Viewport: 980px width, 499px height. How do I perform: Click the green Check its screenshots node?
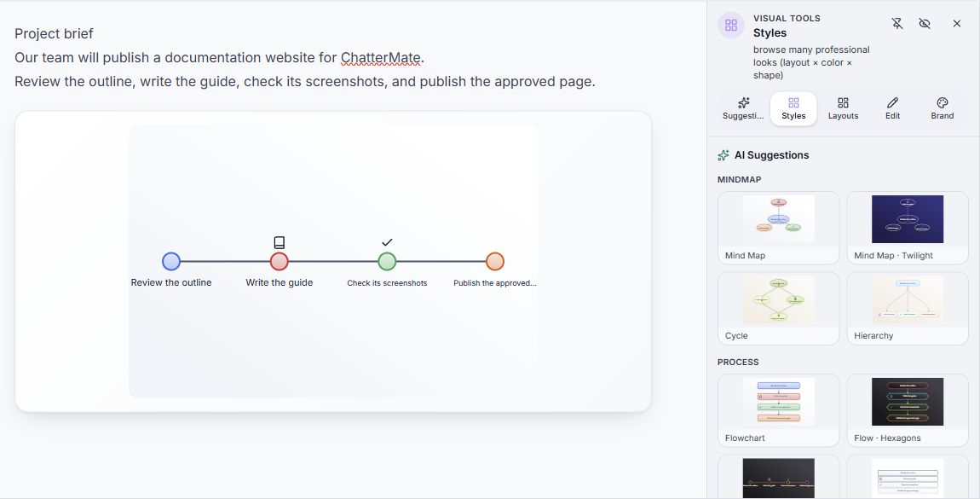387,261
